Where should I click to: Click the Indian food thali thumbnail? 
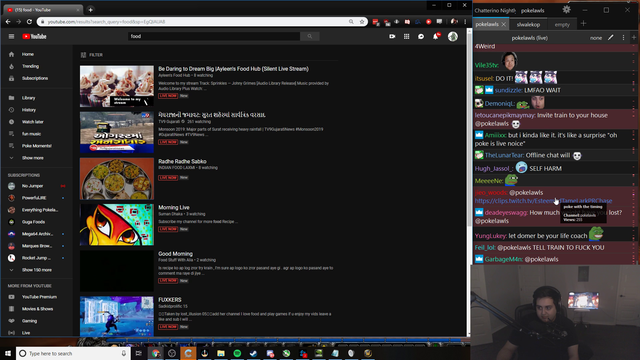point(117,178)
